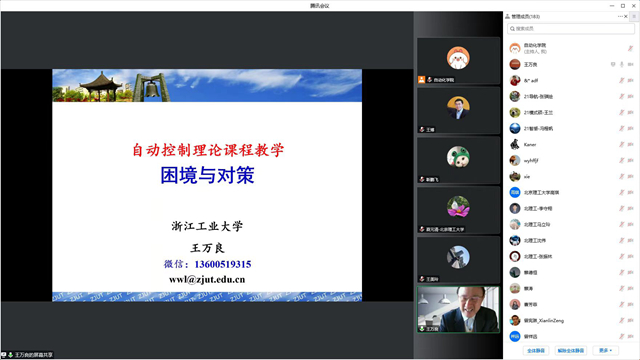
Task: Toggle mute for participant xie
Action: coord(622,176)
